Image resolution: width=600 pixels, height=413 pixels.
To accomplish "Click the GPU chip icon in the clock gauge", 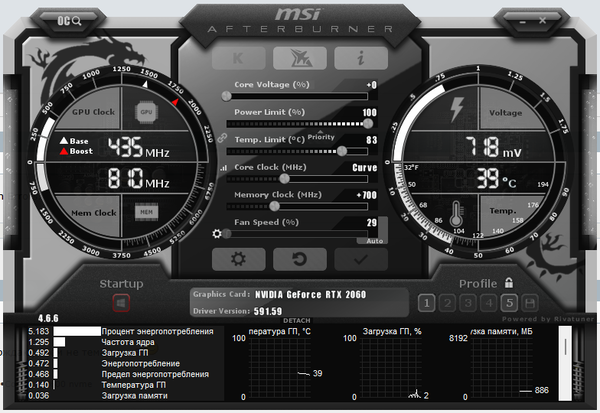I will click(x=146, y=112).
